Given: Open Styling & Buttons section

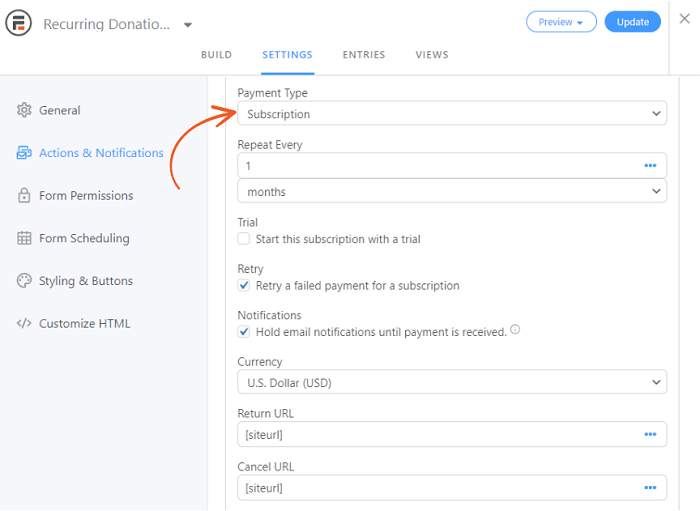Looking at the screenshot, I should tap(86, 281).
